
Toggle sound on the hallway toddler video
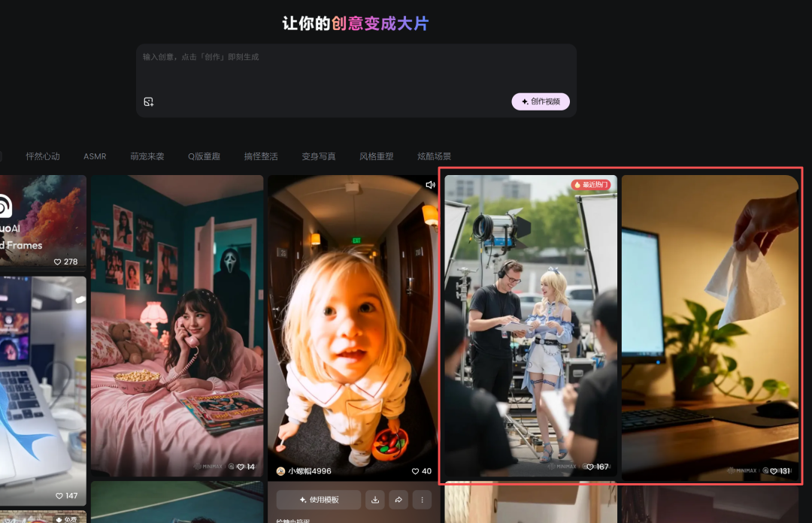click(x=430, y=185)
